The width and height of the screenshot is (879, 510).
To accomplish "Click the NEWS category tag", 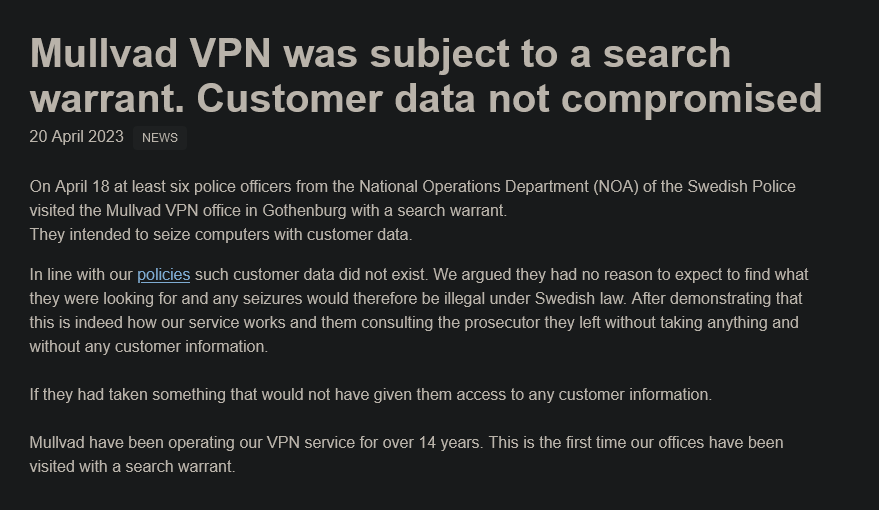I will 160,138.
